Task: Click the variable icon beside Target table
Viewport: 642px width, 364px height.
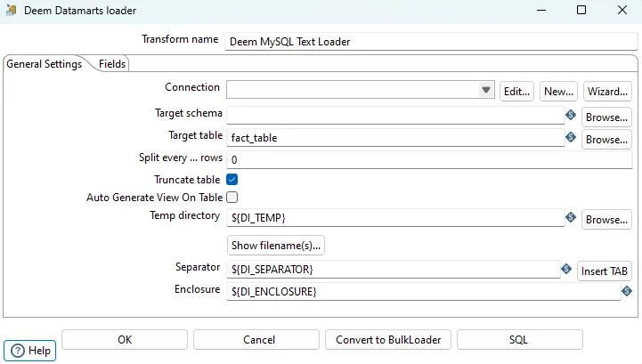Action: click(x=571, y=137)
